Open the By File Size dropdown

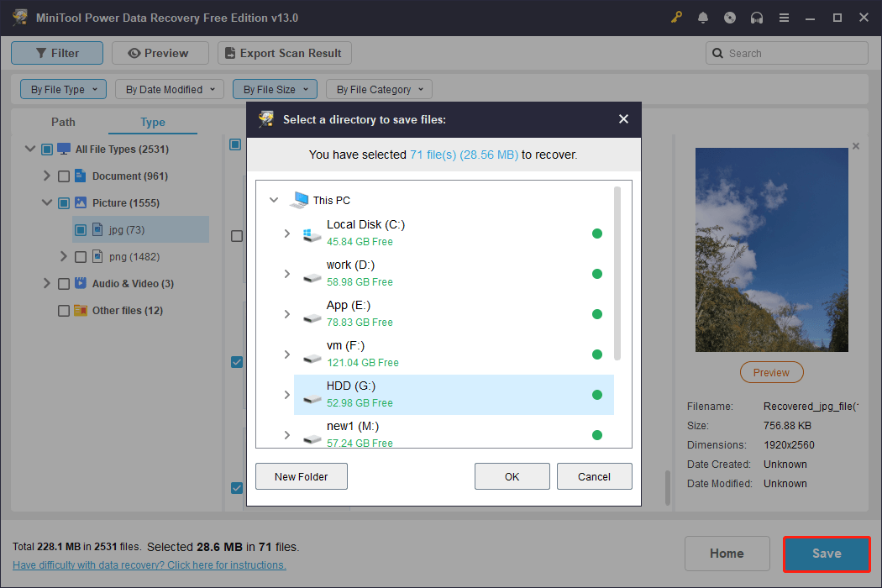click(275, 90)
